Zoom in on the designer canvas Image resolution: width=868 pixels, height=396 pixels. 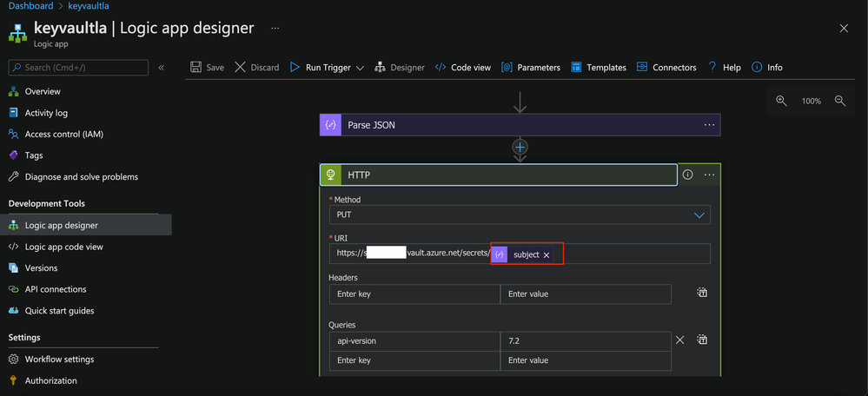[x=782, y=101]
